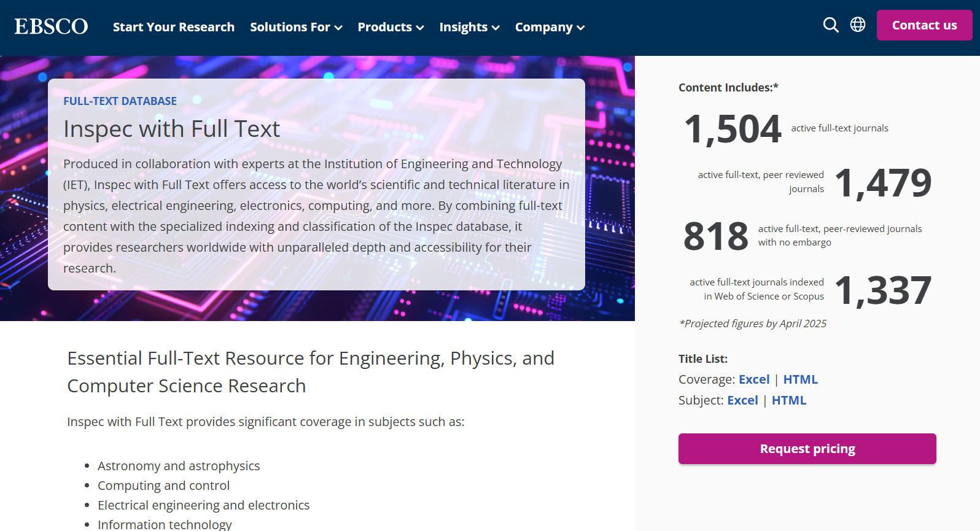Open Subject title list HTML link
Screen dimensions: 980x531
click(x=789, y=400)
